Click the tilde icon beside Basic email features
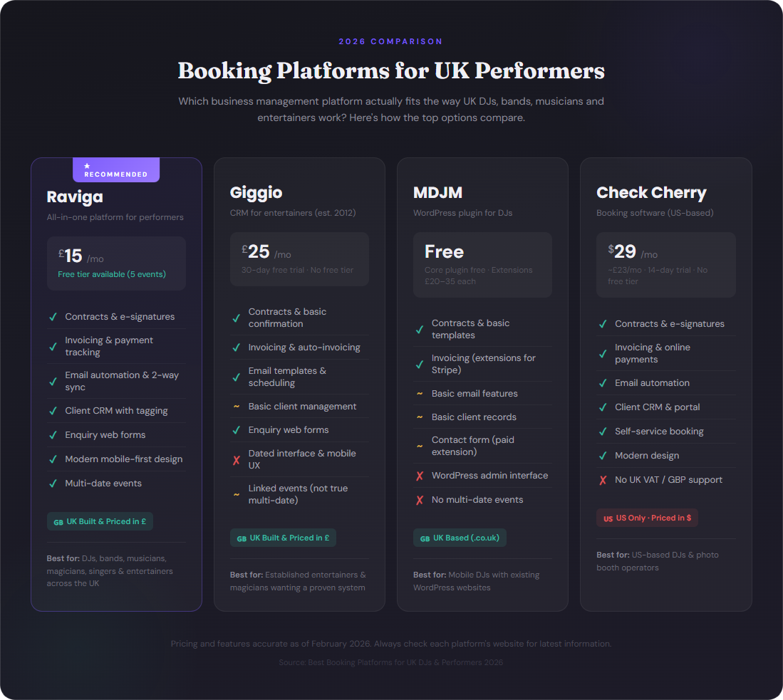The width and height of the screenshot is (783, 700). point(420,394)
